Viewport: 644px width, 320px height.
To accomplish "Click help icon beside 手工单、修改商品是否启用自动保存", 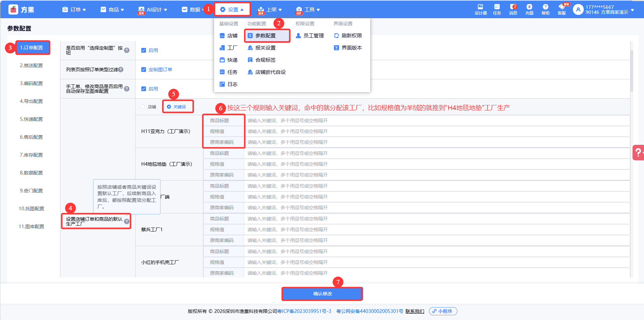I will (127, 89).
